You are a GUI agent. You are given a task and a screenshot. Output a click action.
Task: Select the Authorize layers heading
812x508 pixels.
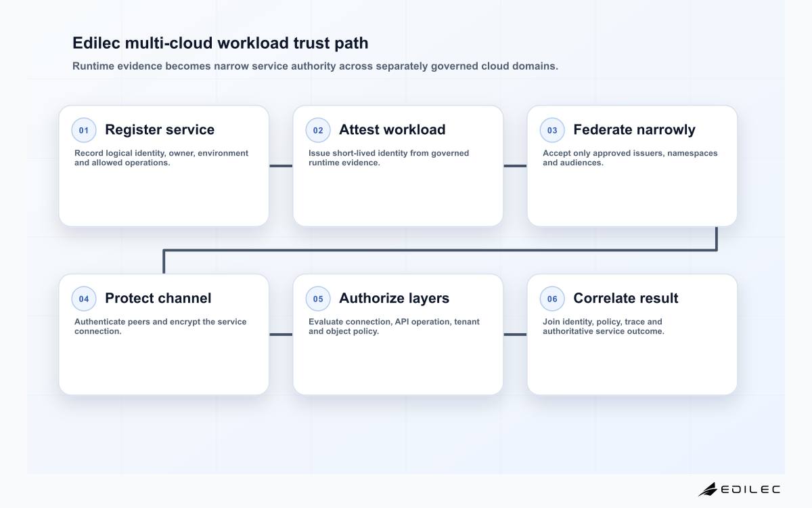394,298
